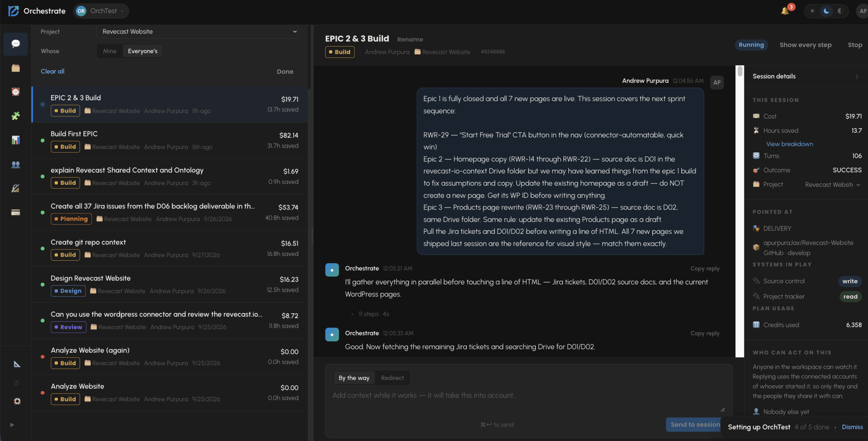Toggle Show every step

pos(805,45)
